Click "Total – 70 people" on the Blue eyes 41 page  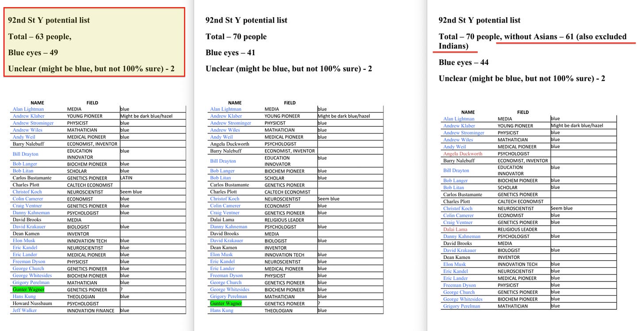click(236, 37)
